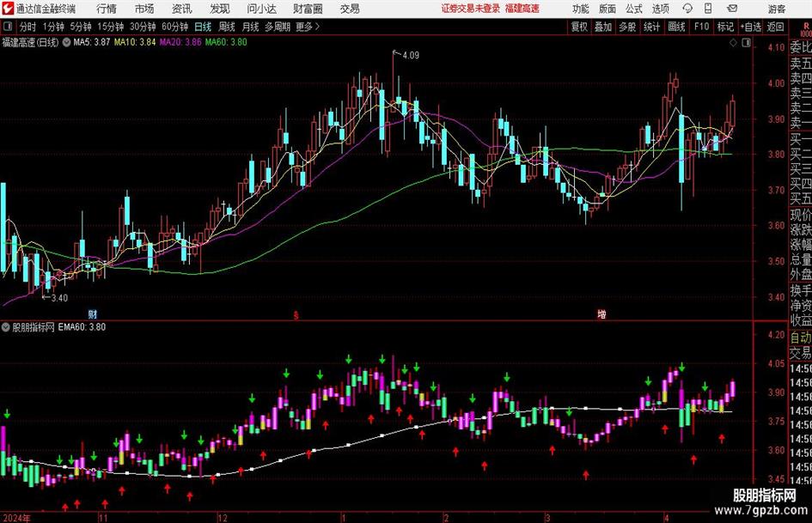This screenshot has height=523, width=812.
Task: Open the 市场 menu
Action: click(144, 9)
